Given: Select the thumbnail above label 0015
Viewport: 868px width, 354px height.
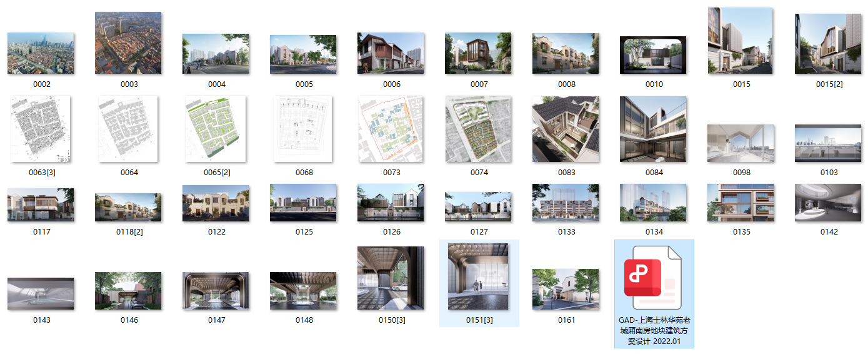Looking at the screenshot, I should click(741, 41).
